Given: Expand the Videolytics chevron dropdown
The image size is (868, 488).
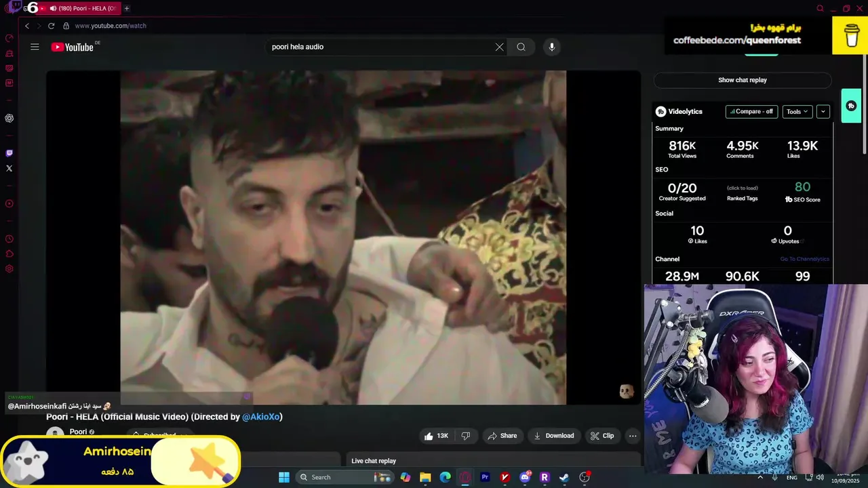Looking at the screenshot, I should coord(823,111).
